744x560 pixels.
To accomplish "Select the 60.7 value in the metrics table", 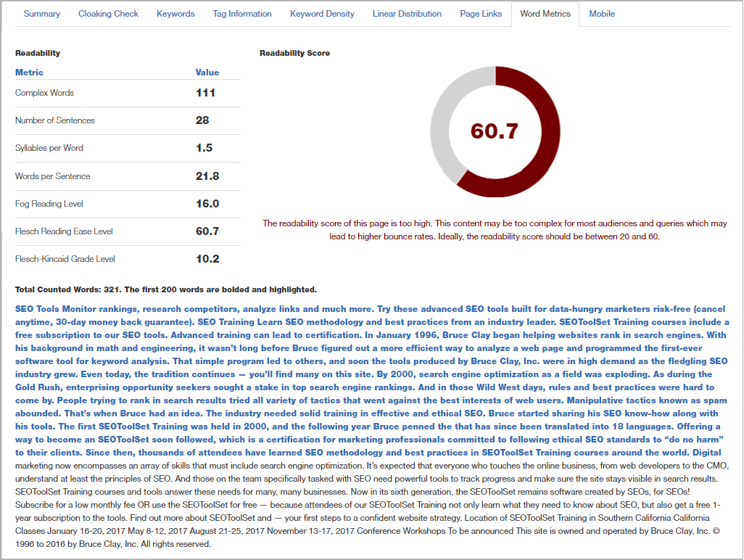I will [207, 231].
